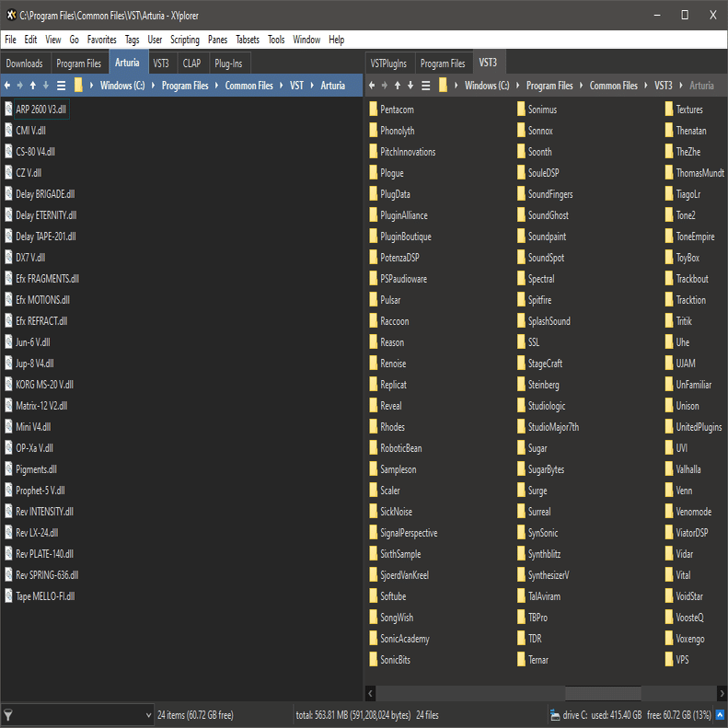The width and height of the screenshot is (728, 728).
Task: Open the Favorites menu
Action: (x=101, y=40)
